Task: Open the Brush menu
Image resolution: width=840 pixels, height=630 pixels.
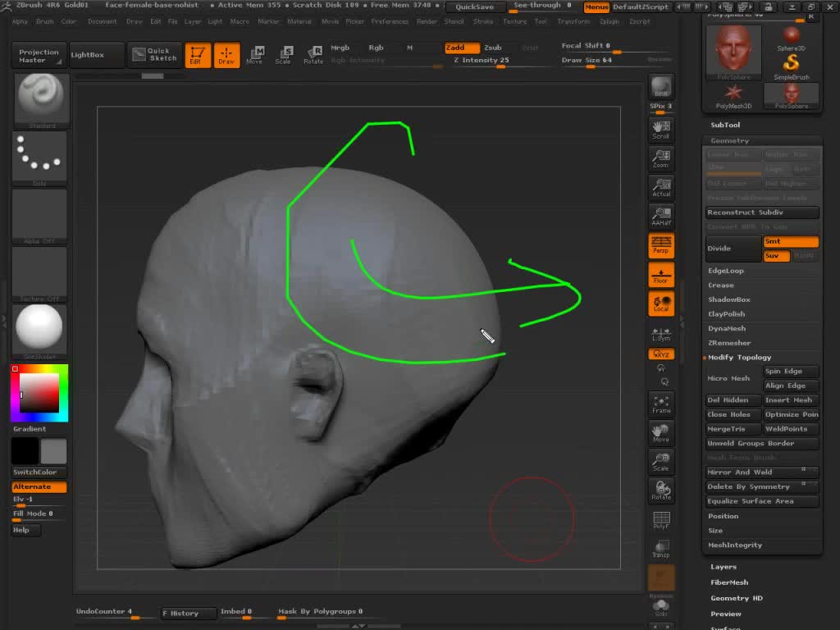Action: [45, 21]
